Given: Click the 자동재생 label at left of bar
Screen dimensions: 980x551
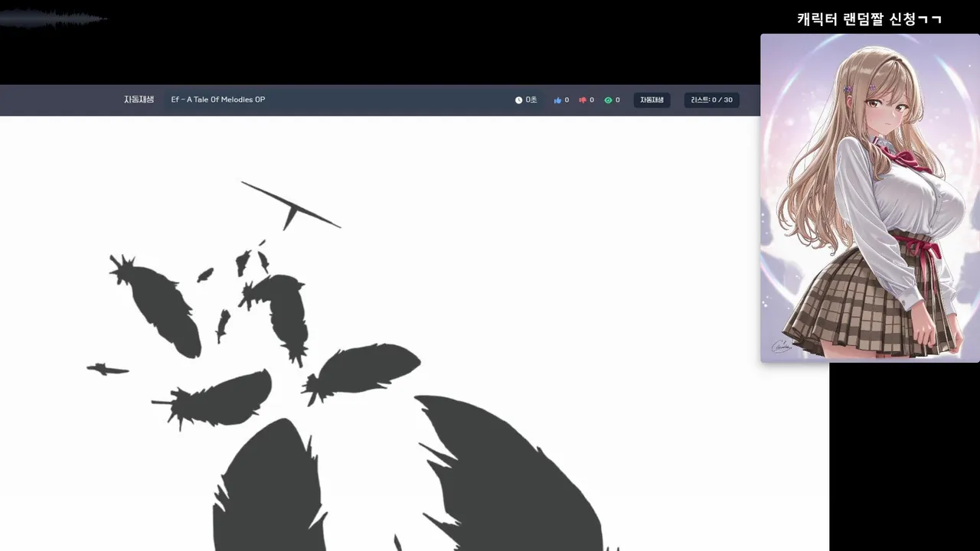Looking at the screenshot, I should pos(139,99).
